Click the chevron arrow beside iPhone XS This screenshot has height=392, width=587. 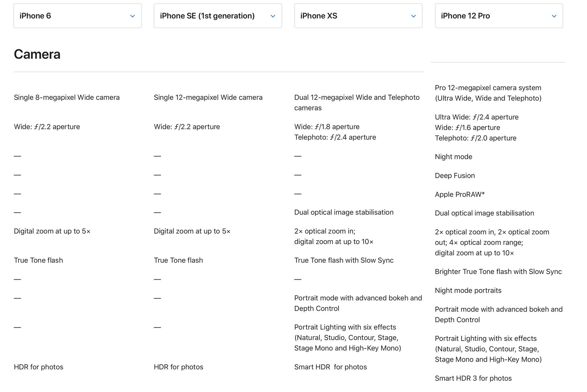pos(413,16)
